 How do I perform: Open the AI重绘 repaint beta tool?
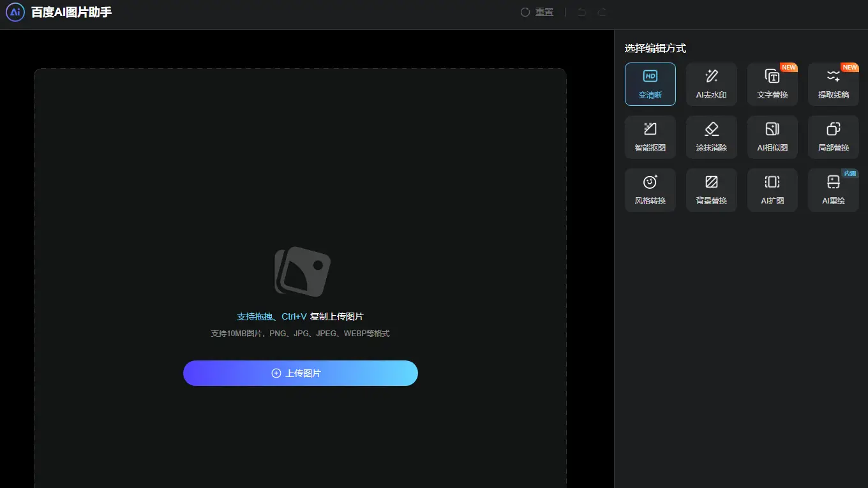(833, 189)
